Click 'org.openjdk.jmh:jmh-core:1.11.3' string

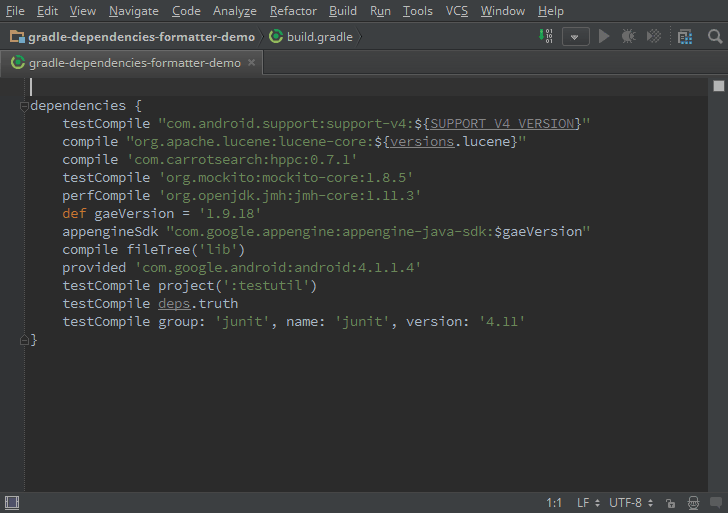(x=290, y=196)
